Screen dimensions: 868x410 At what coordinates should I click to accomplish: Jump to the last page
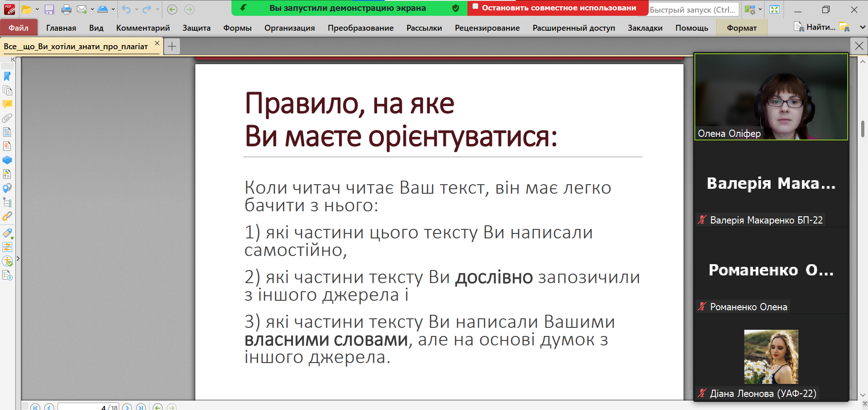[141, 407]
